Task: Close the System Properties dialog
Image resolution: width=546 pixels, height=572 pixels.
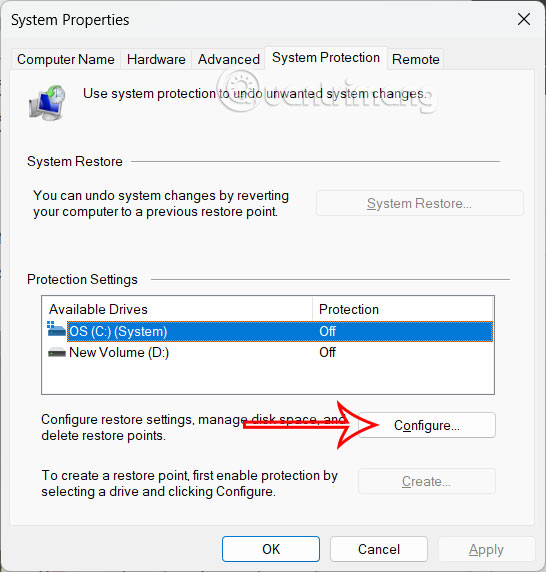Action: [524, 19]
